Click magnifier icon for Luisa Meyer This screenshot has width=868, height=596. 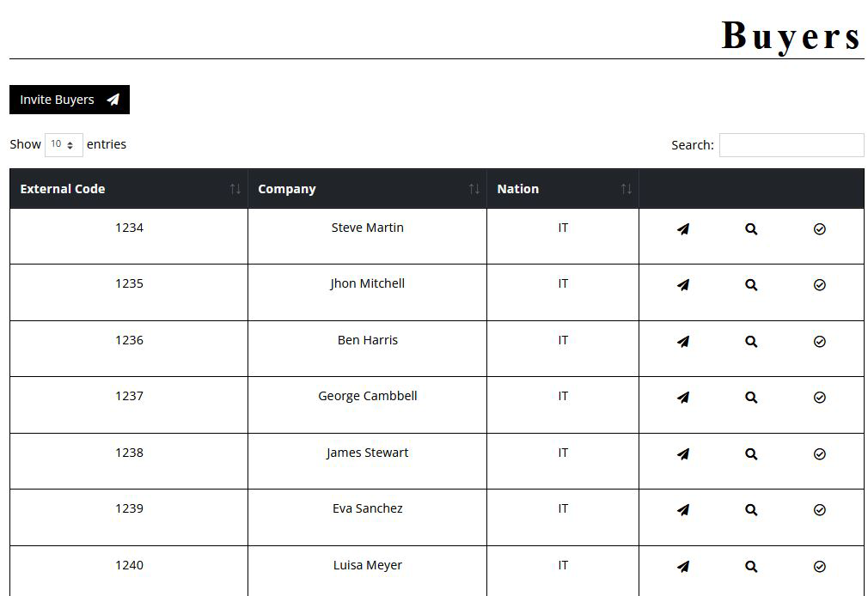click(751, 567)
